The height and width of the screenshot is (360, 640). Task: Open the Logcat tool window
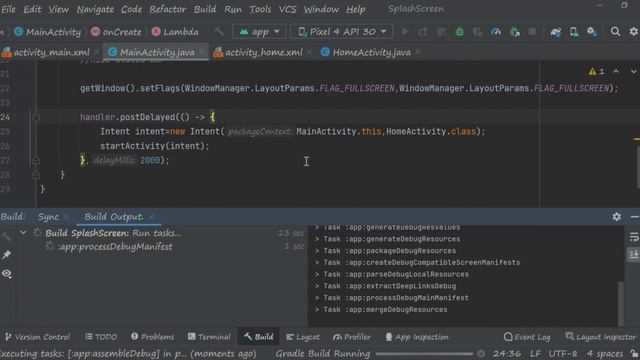(x=302, y=337)
